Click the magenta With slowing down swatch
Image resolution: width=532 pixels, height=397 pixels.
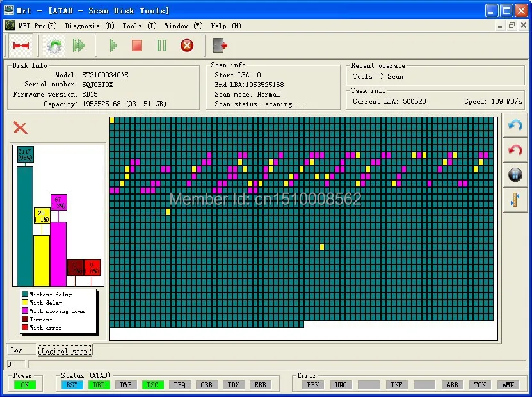coord(25,311)
